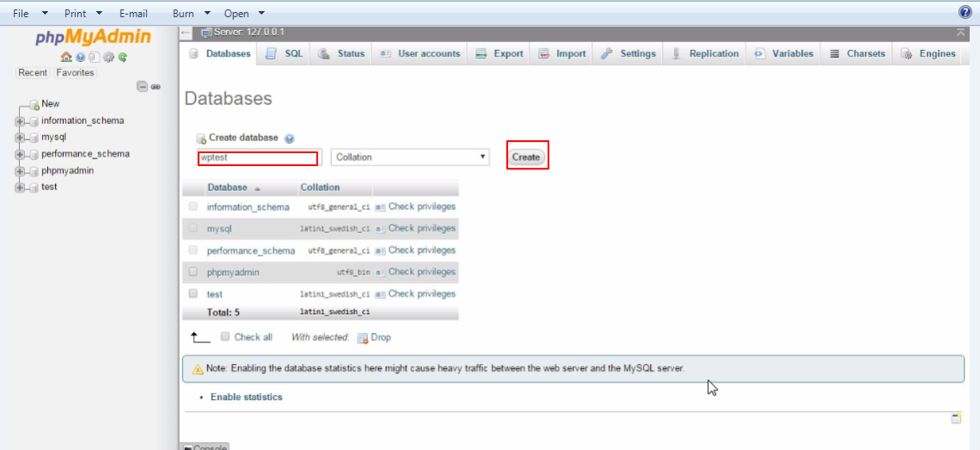Screen dimensions: 980x450
Task: Open navigation panel settings gear icon
Action: coord(109,58)
